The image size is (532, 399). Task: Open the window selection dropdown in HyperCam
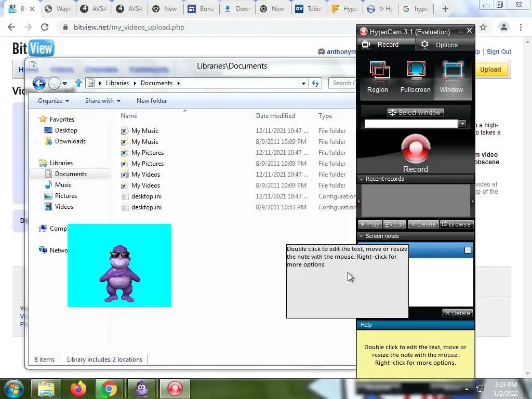click(462, 124)
